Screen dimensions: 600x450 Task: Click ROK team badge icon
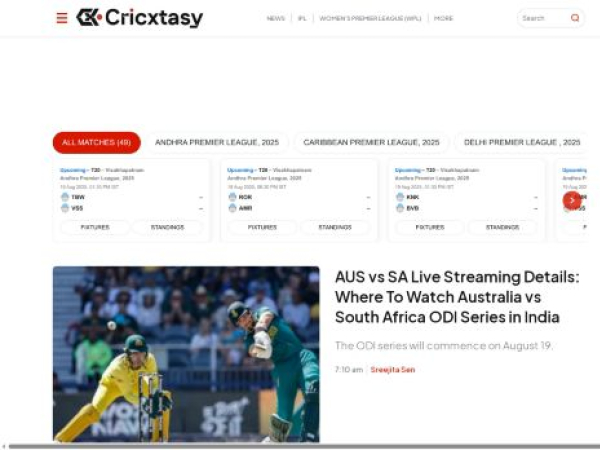232,197
